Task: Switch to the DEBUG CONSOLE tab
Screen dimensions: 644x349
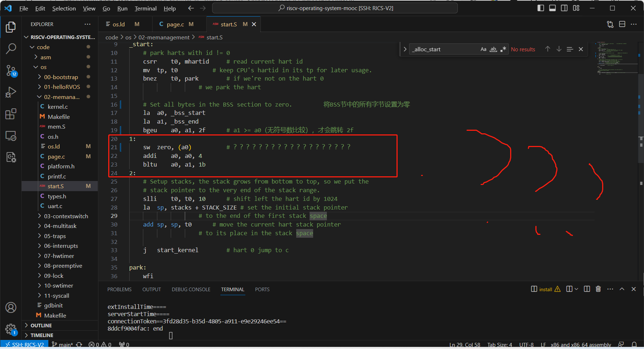Action: 191,289
